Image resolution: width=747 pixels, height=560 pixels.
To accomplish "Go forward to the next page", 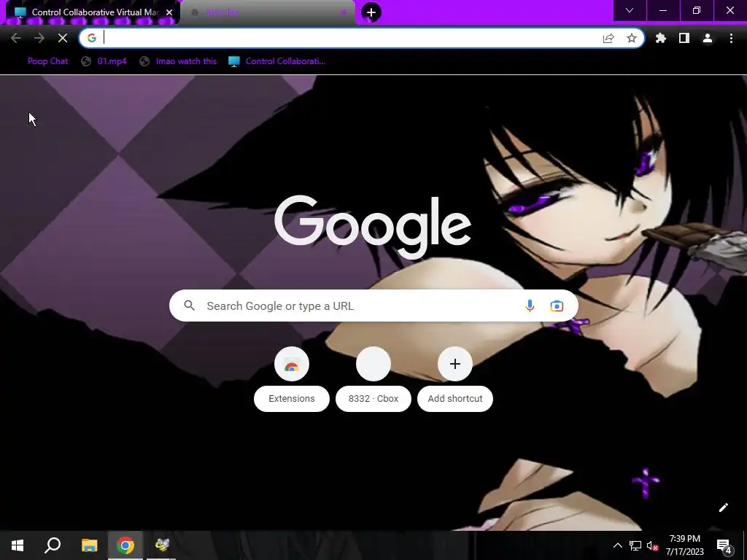I will [39, 38].
